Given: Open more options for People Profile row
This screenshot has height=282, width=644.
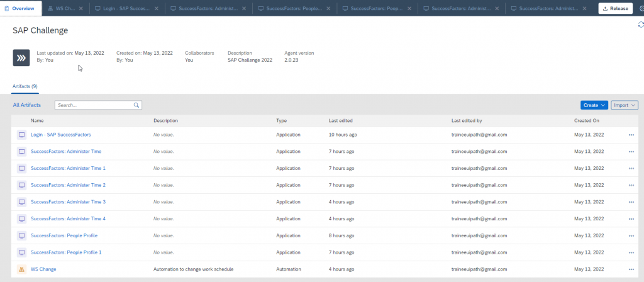Looking at the screenshot, I should (x=631, y=236).
